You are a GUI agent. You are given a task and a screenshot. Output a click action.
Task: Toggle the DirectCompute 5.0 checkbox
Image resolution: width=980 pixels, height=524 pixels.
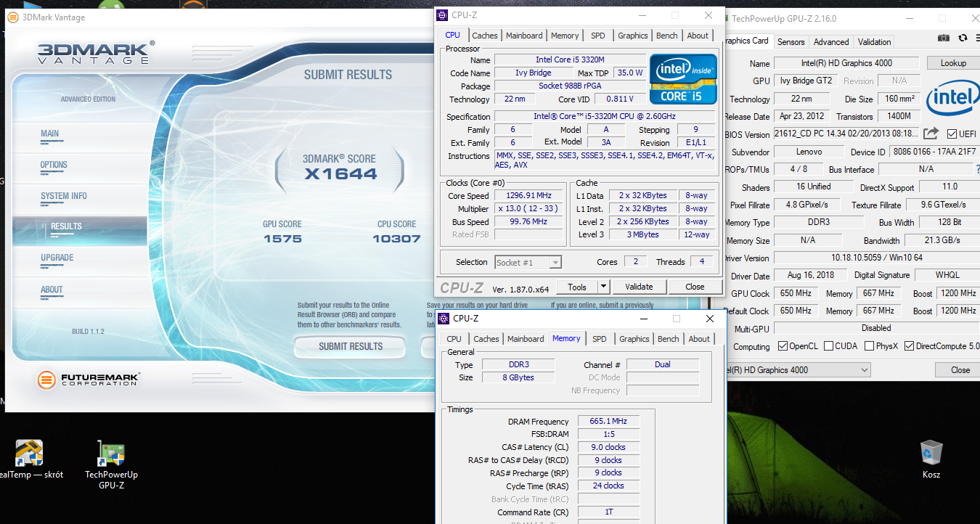(x=909, y=346)
